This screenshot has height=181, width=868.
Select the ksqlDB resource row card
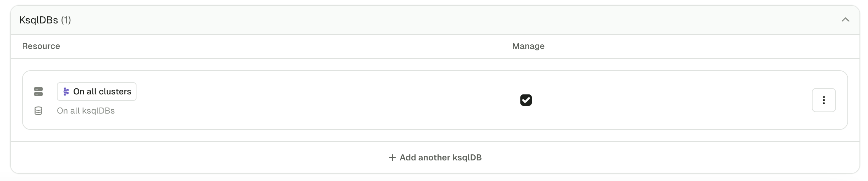pyautogui.click(x=435, y=100)
